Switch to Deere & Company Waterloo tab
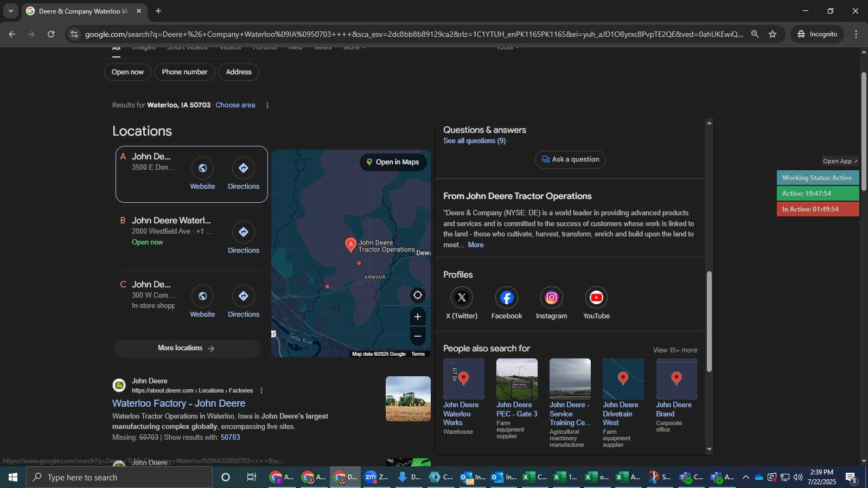The image size is (868, 488). (83, 11)
